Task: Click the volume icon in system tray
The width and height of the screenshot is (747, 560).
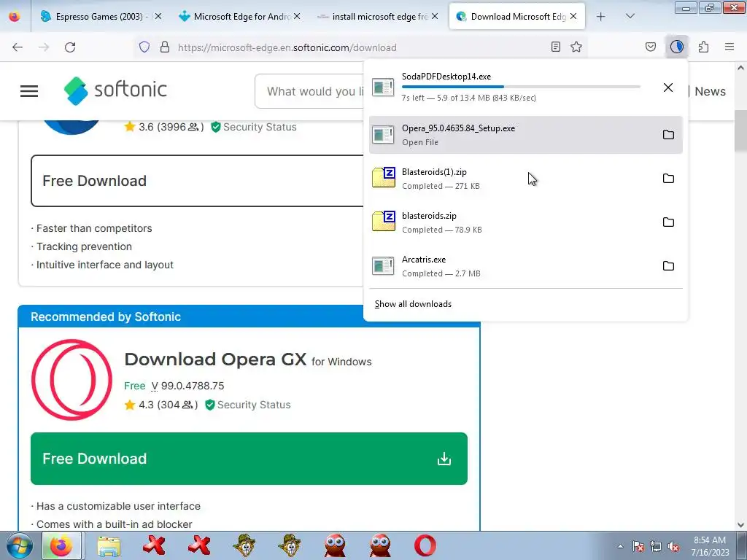Action: click(673, 547)
